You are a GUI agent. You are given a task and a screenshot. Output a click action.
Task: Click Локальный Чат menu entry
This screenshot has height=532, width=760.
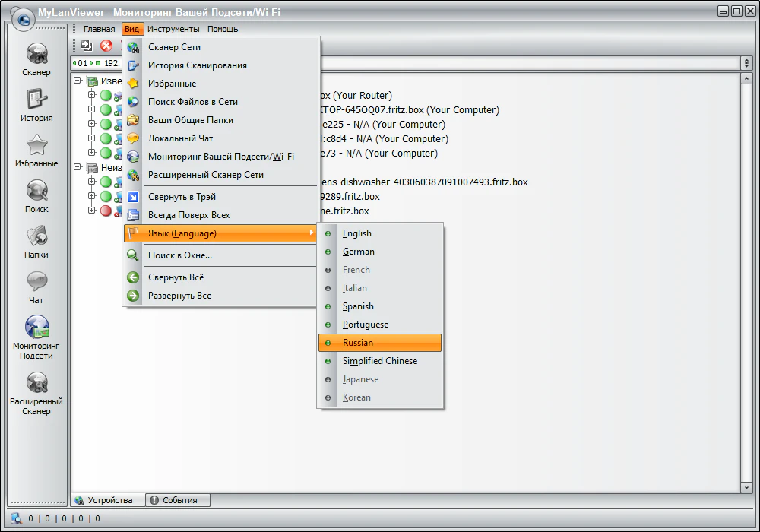180,138
